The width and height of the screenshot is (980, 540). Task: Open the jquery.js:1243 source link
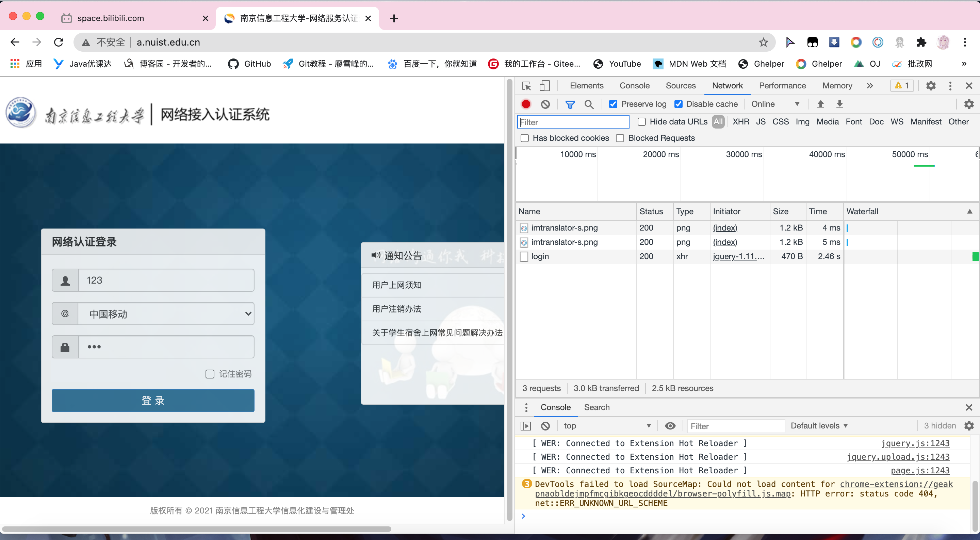coord(915,443)
